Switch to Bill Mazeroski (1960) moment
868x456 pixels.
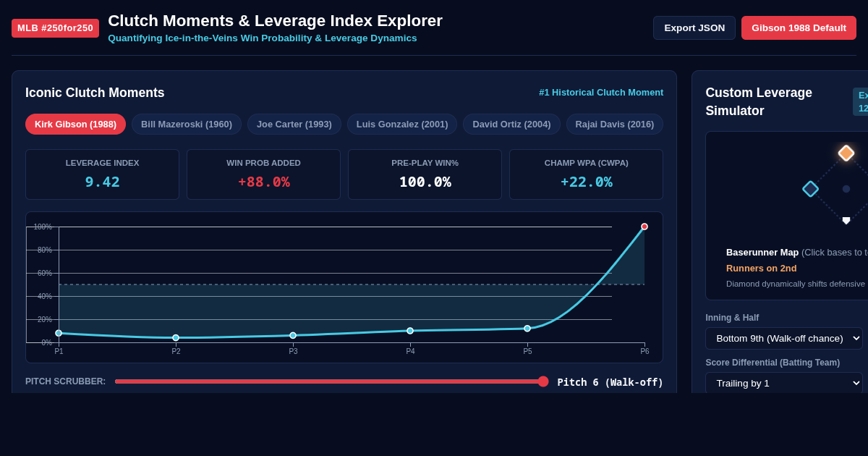(187, 124)
